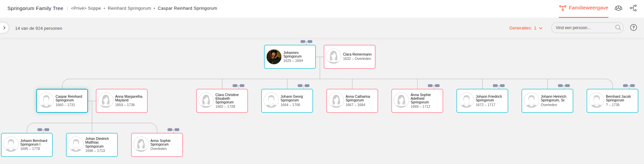The width and height of the screenshot is (644, 164).
Task: Click the Springorum Family Tree title
Action: coord(35,8)
